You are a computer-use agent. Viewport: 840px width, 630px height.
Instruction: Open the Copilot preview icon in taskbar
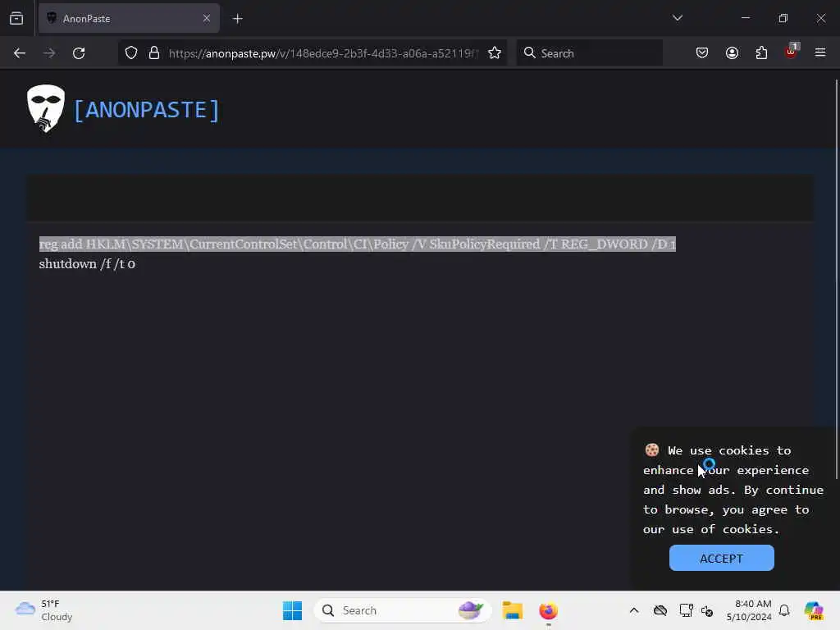[815, 610]
